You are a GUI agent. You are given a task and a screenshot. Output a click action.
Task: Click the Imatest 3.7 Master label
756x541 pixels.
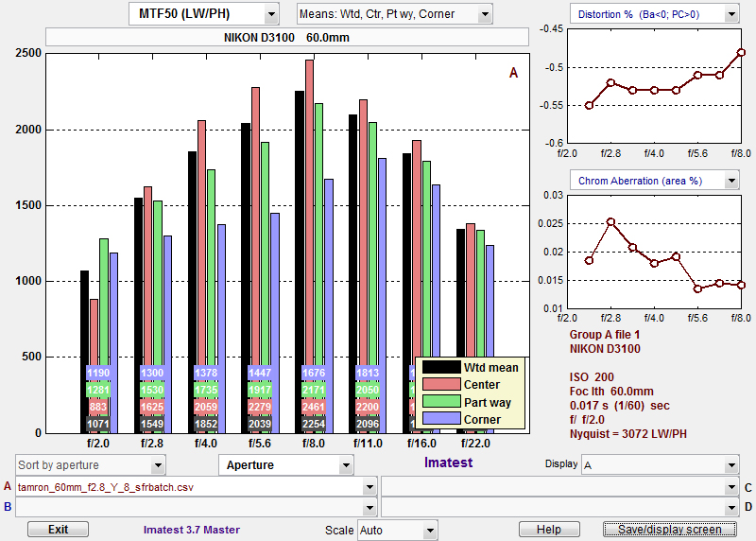pyautogui.click(x=192, y=530)
